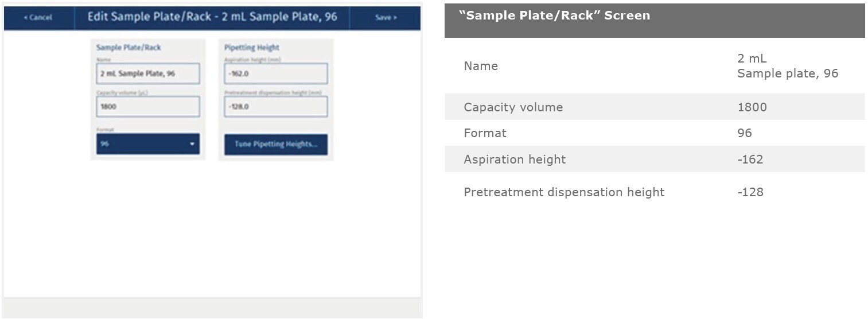Screen dimensions: 868x319
Task: Click the Name input field
Action: click(148, 74)
